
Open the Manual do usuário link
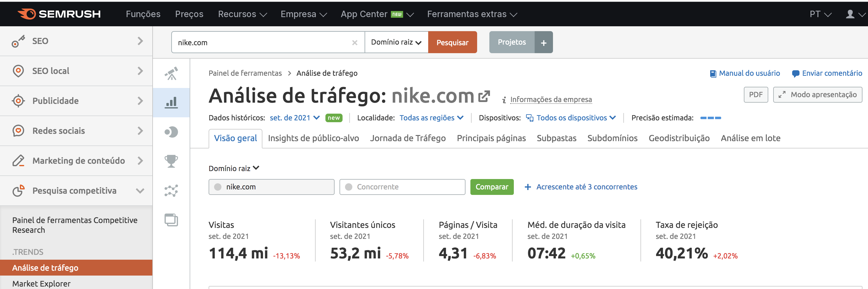[x=749, y=73]
